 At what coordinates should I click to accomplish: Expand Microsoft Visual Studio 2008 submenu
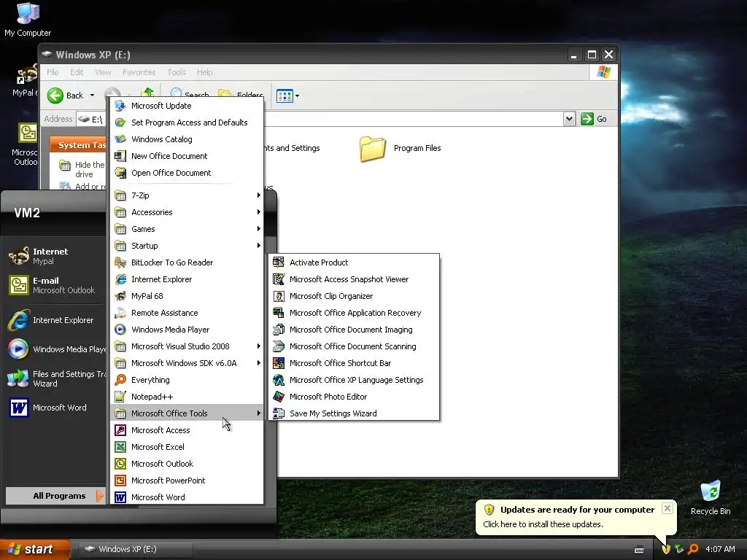coord(187,346)
